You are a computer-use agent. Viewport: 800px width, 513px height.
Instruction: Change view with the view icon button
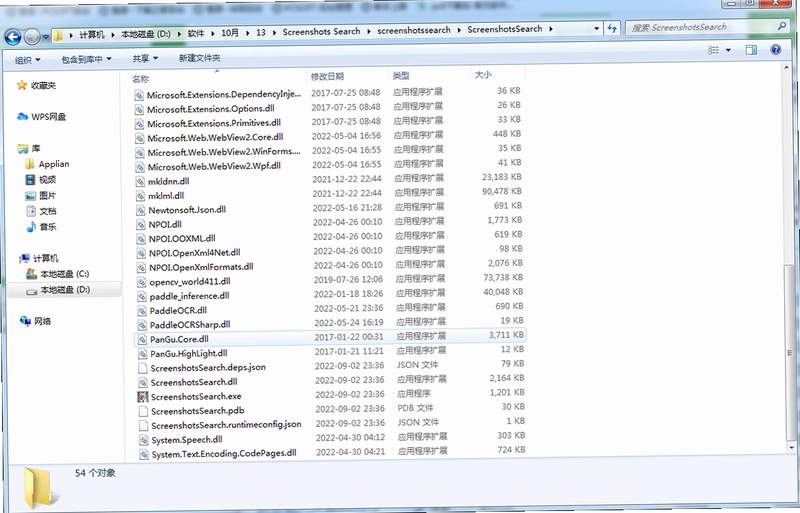(x=713, y=50)
